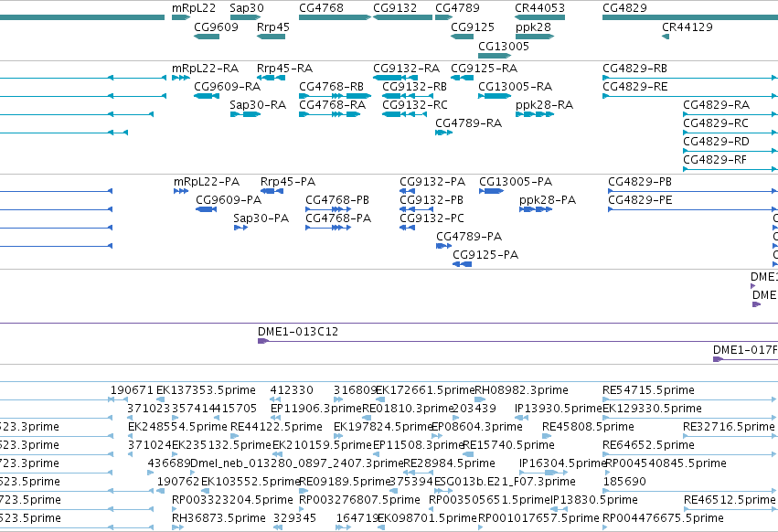Click the DME1-013C12 feature label
This screenshot has width=778, height=532.
298,332
